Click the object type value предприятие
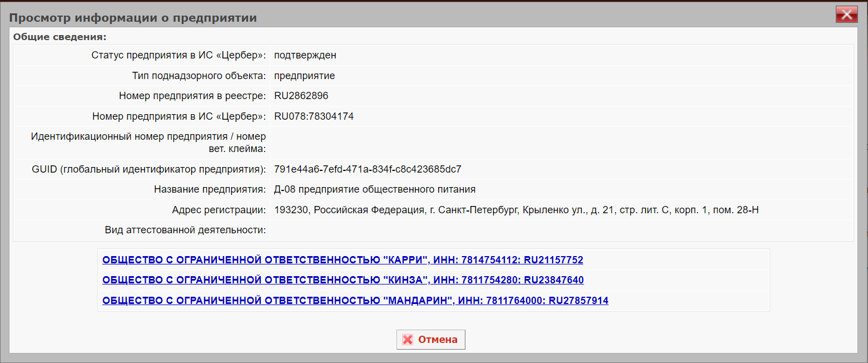The width and height of the screenshot is (868, 363). pos(304,76)
